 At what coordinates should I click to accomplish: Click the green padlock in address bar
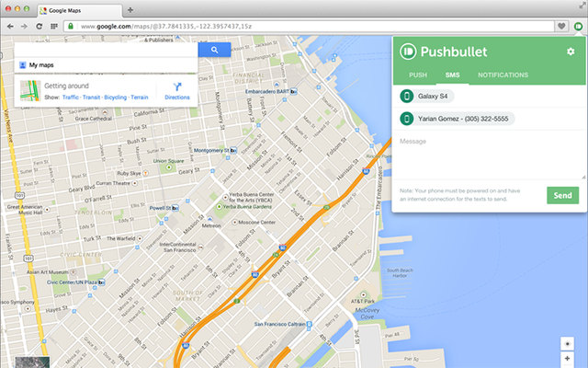click(x=71, y=27)
